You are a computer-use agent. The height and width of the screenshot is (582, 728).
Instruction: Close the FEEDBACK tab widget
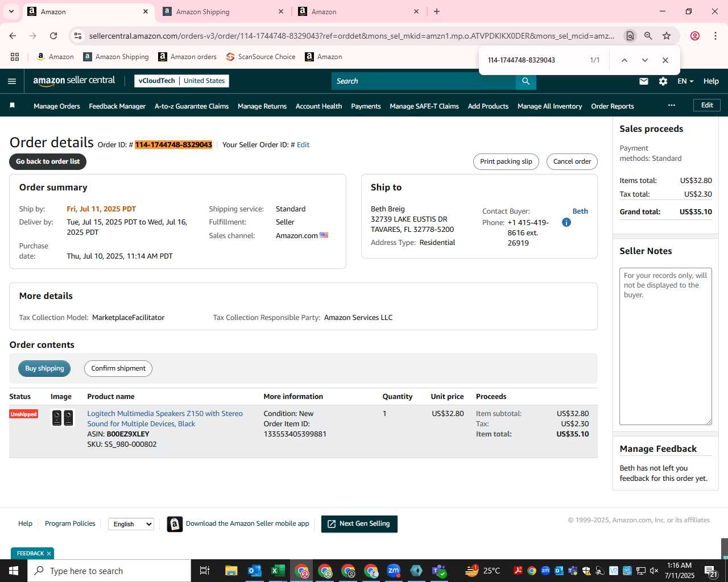tap(49, 554)
